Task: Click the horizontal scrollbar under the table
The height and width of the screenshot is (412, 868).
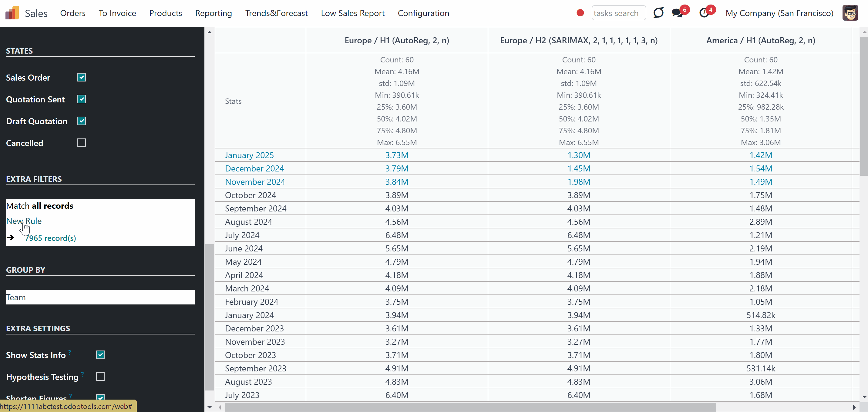Action: pyautogui.click(x=470, y=407)
